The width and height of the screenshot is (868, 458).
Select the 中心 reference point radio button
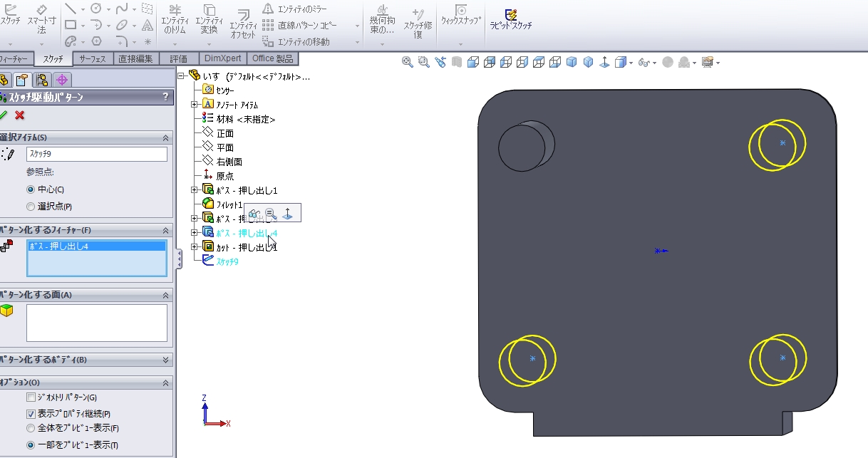(31, 189)
